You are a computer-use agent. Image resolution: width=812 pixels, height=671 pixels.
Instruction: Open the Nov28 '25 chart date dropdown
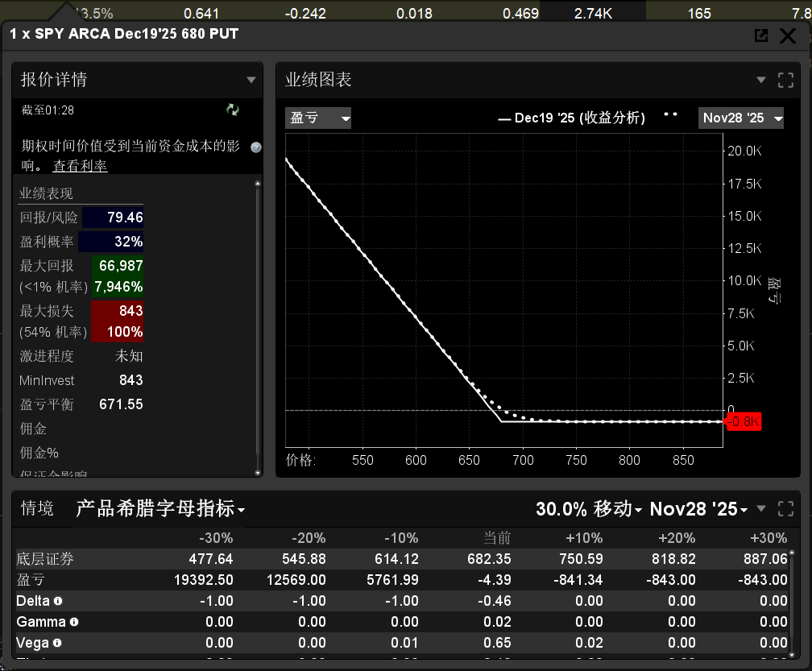click(741, 118)
